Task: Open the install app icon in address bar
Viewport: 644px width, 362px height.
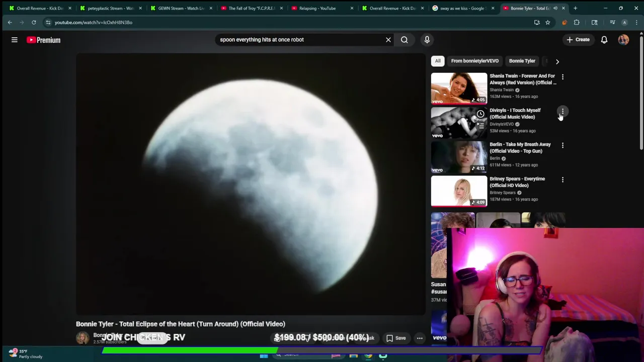Action: point(537,22)
